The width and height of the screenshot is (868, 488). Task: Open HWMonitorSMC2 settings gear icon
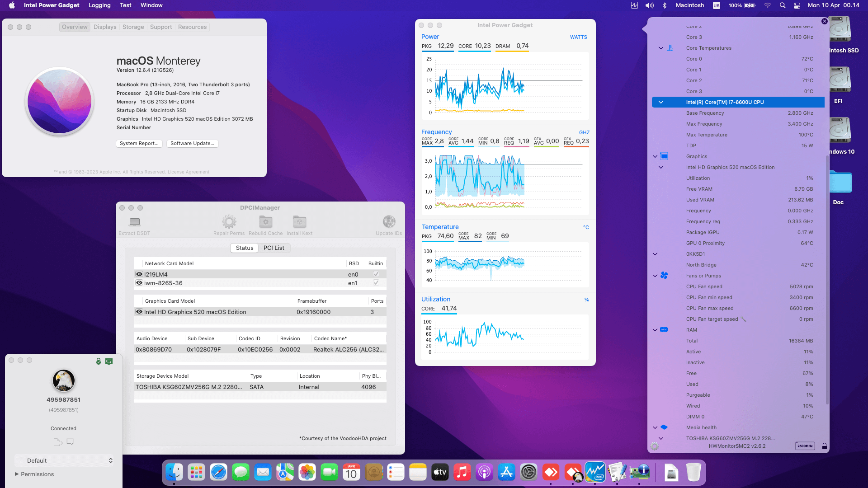[x=655, y=446]
